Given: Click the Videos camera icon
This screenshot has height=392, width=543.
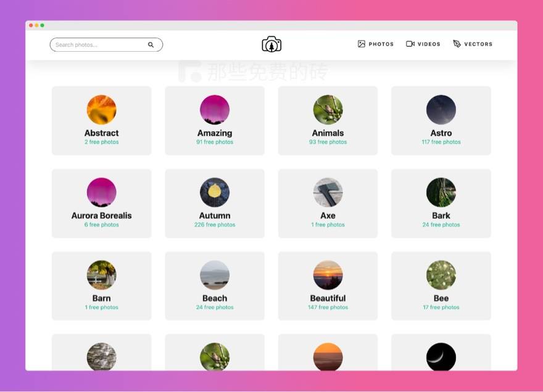Looking at the screenshot, I should (x=410, y=44).
